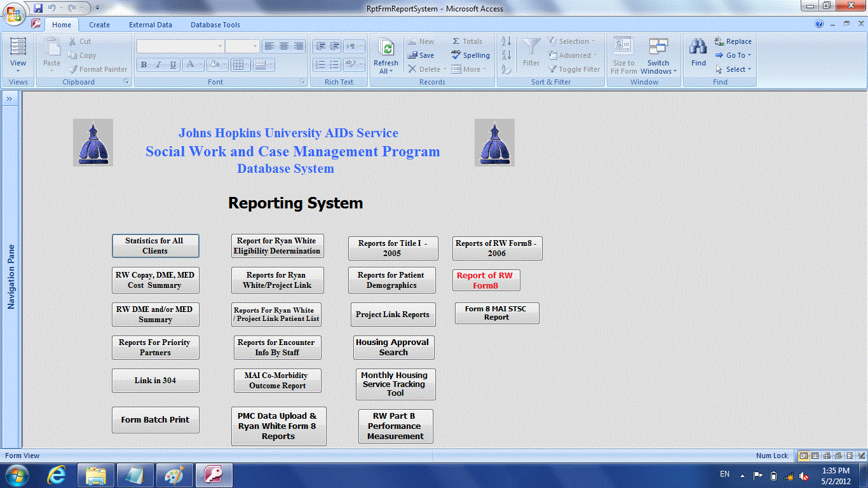Click Project Link Reports button
The height and width of the screenshot is (488, 868).
(x=393, y=315)
